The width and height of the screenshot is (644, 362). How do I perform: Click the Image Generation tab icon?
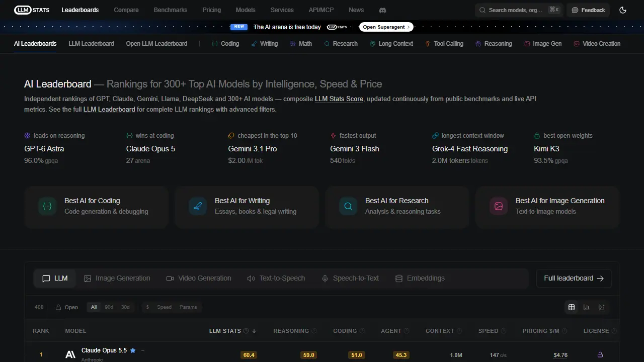(88, 279)
